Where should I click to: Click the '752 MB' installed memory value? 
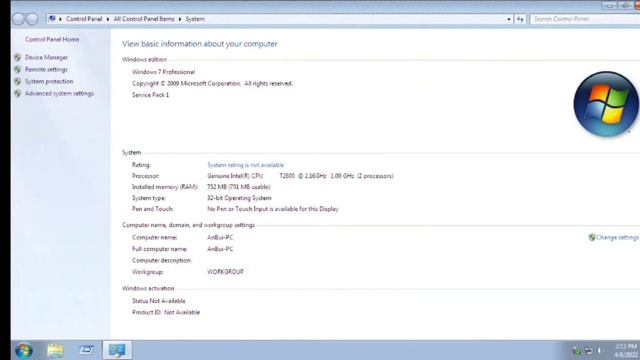(x=238, y=187)
